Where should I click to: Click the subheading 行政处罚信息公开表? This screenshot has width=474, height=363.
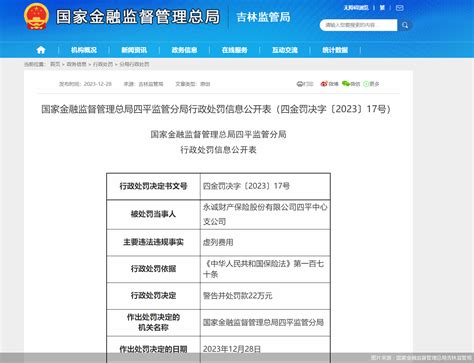coord(218,150)
